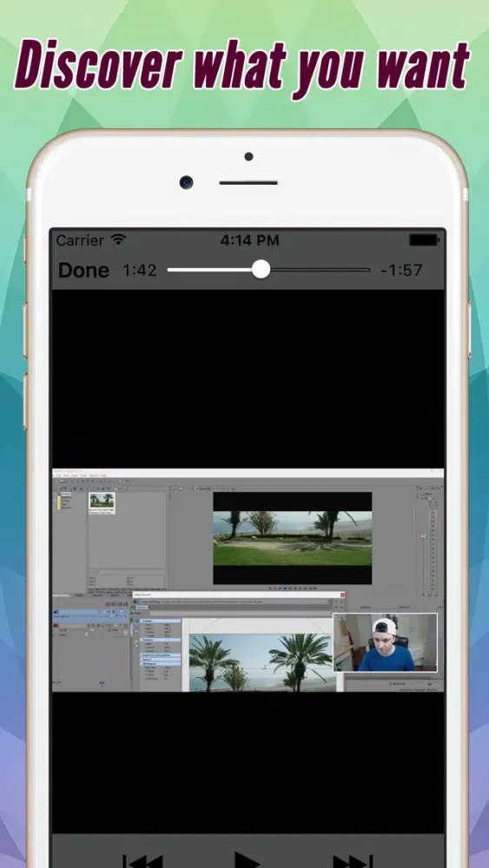Click the Wi-Fi icon in the status bar

pos(118,240)
